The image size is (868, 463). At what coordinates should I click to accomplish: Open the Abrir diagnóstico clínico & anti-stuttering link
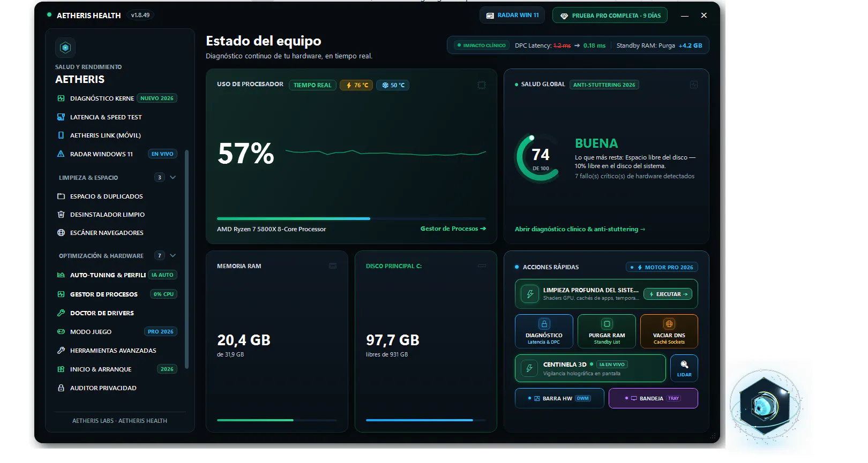pos(580,229)
